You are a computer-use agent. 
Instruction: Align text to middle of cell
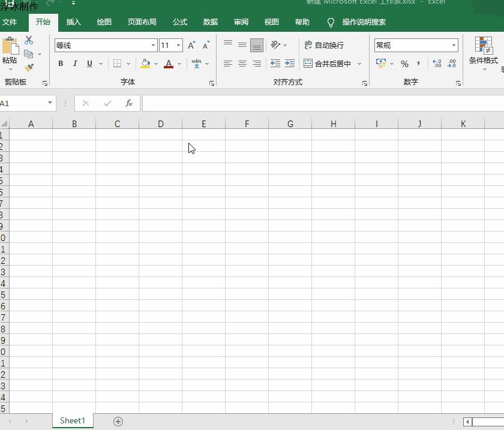[242, 45]
